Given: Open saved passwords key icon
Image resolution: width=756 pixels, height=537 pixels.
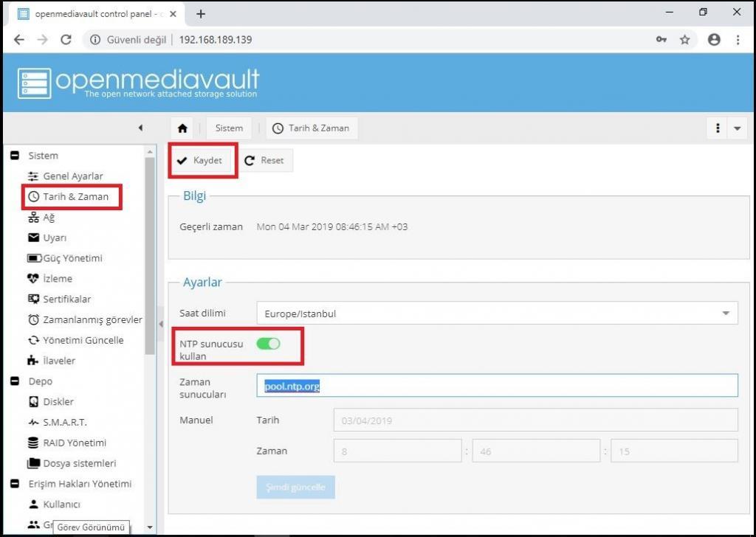Looking at the screenshot, I should point(661,40).
